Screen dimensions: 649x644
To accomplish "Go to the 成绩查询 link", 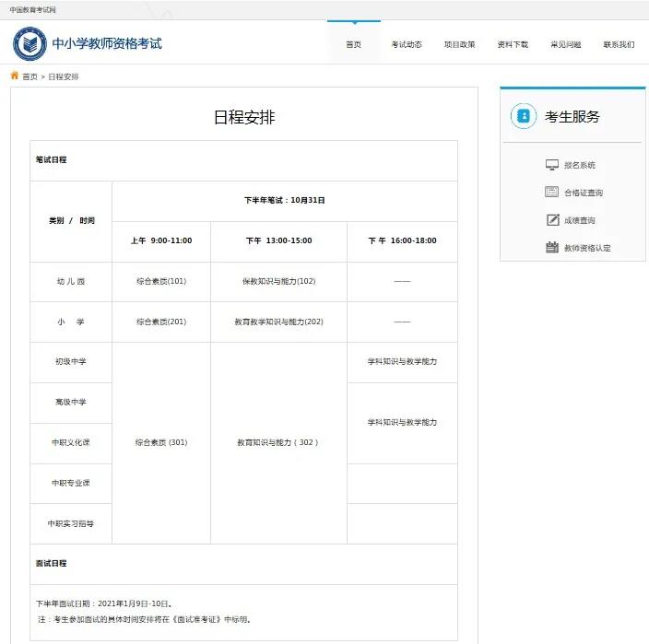I will click(x=580, y=220).
